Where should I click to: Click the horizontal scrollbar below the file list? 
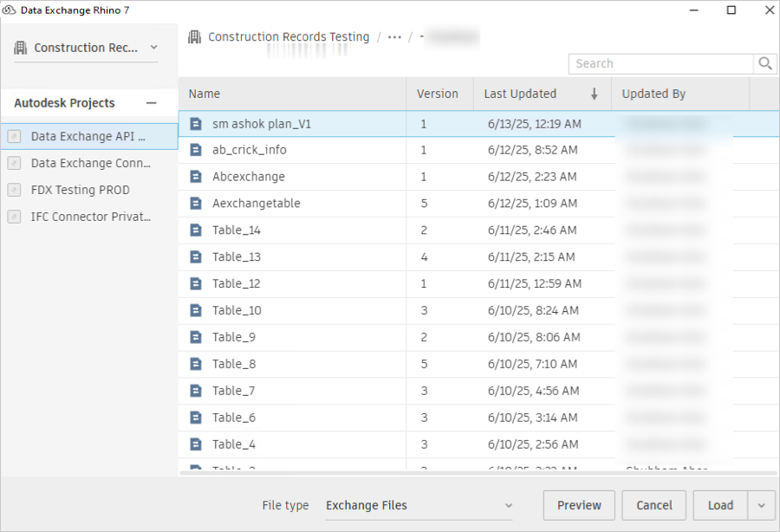(478, 473)
